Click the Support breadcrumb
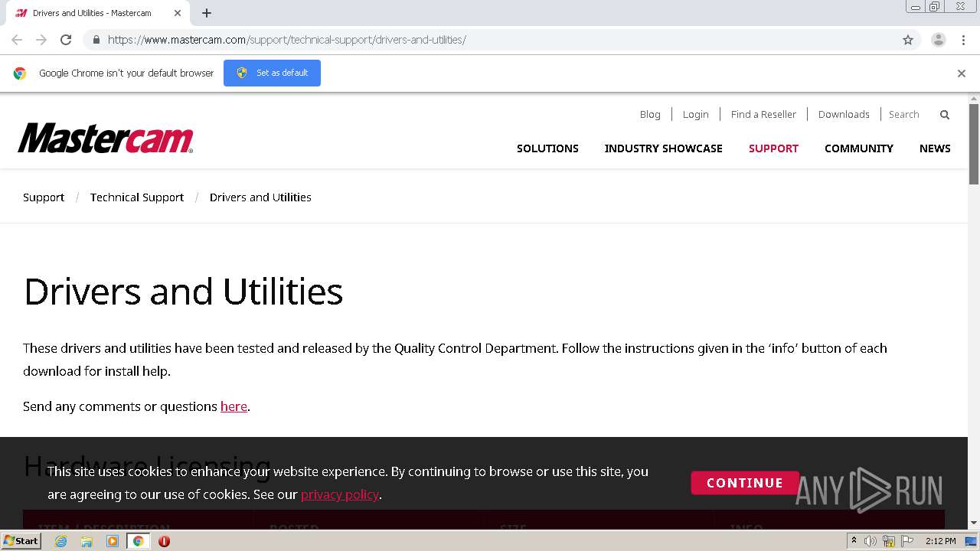Image resolution: width=980 pixels, height=551 pixels. (x=44, y=197)
